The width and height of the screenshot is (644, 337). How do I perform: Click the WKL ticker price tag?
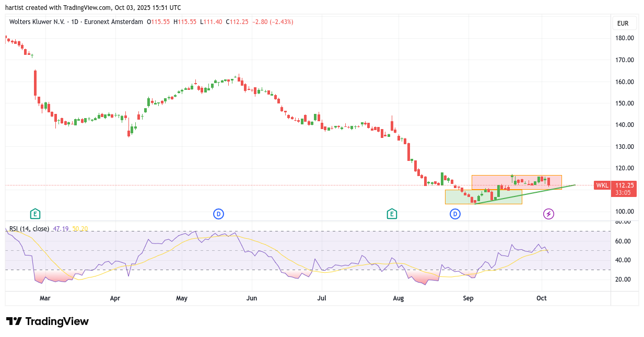coord(602,185)
